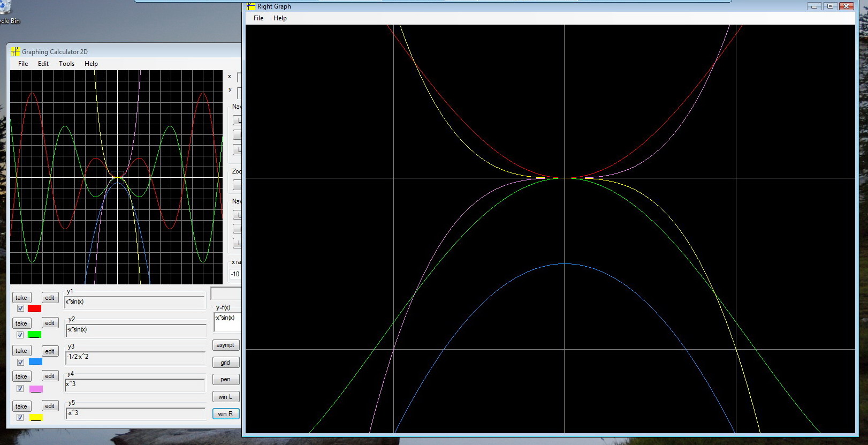The height and width of the screenshot is (445, 868).
Task: Click the green color swatch for y2
Action: tap(34, 335)
